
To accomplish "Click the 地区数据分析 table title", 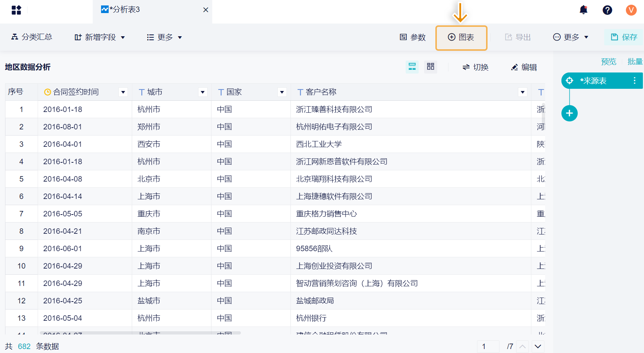I will click(28, 67).
